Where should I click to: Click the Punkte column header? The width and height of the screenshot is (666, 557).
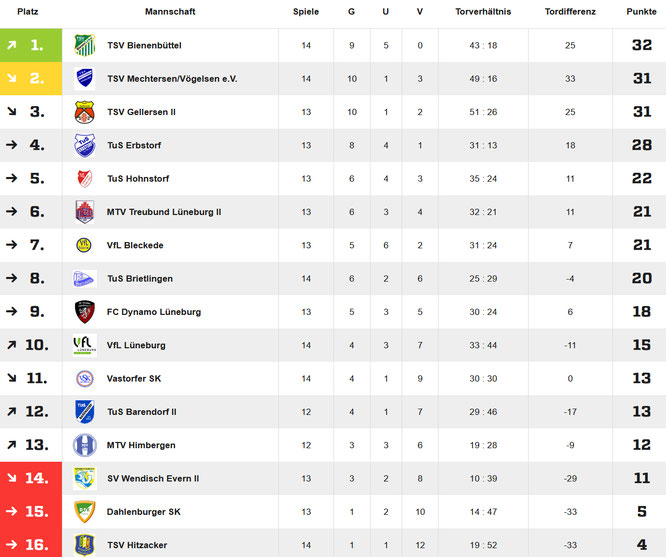[641, 11]
